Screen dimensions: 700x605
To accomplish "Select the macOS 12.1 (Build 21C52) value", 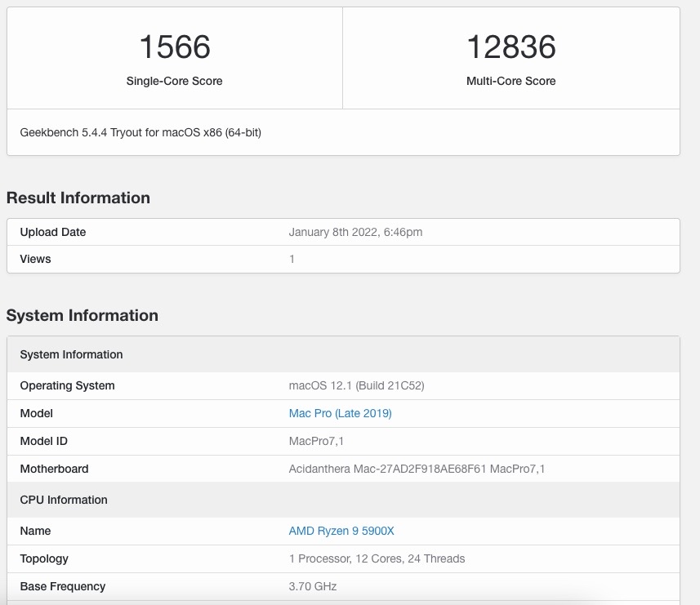I will click(x=356, y=385).
